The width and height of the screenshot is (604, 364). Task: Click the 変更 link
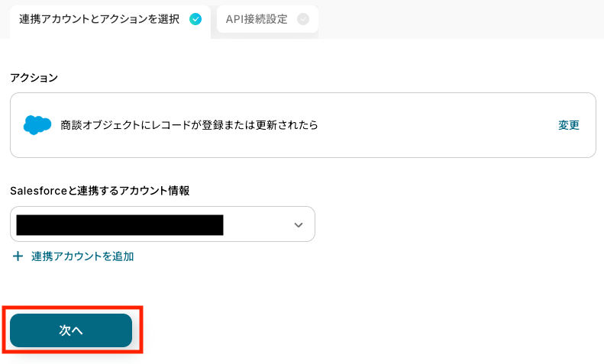569,125
